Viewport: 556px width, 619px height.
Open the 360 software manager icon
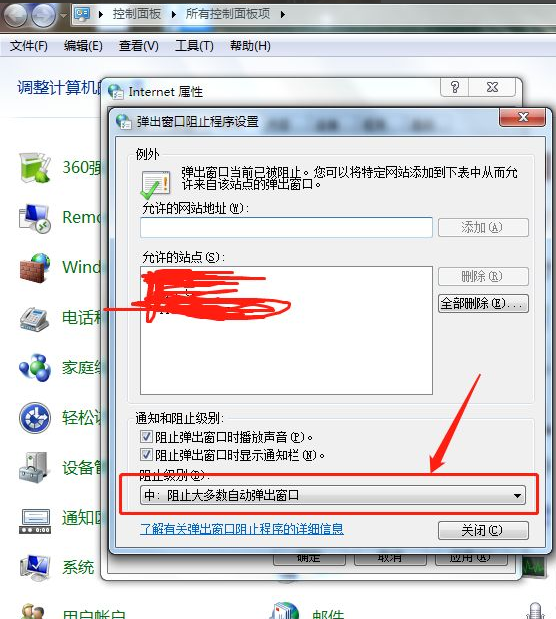coord(35,167)
